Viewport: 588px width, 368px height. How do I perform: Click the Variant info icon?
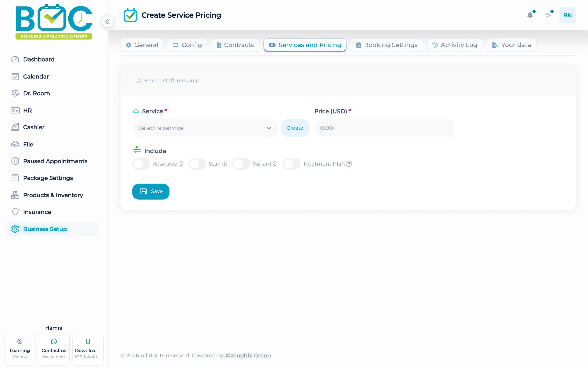click(x=275, y=164)
